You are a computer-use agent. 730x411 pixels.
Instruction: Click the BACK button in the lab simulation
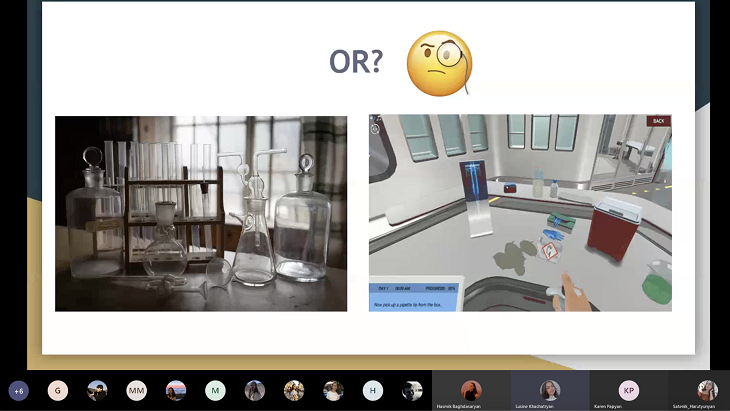point(658,121)
